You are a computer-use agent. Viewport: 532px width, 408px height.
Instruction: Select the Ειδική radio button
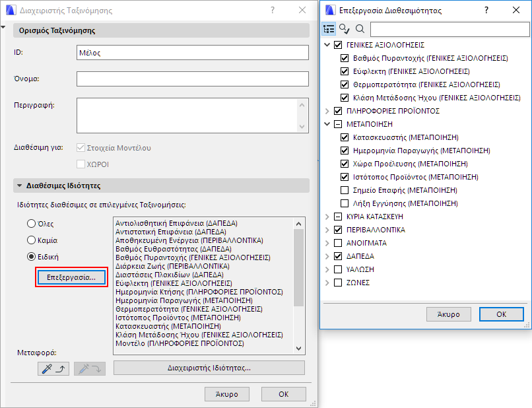click(31, 257)
